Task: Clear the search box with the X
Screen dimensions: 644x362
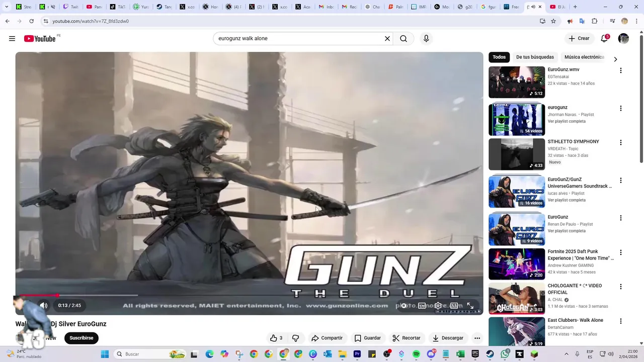Action: click(x=387, y=39)
